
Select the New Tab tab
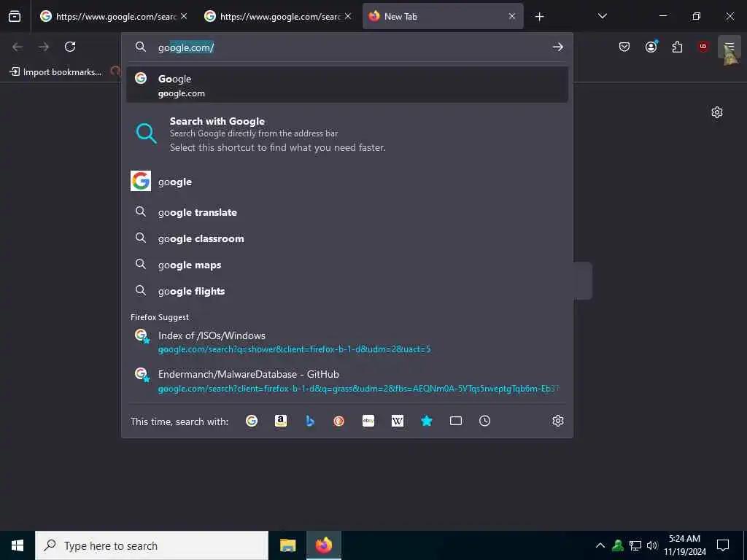(x=443, y=16)
